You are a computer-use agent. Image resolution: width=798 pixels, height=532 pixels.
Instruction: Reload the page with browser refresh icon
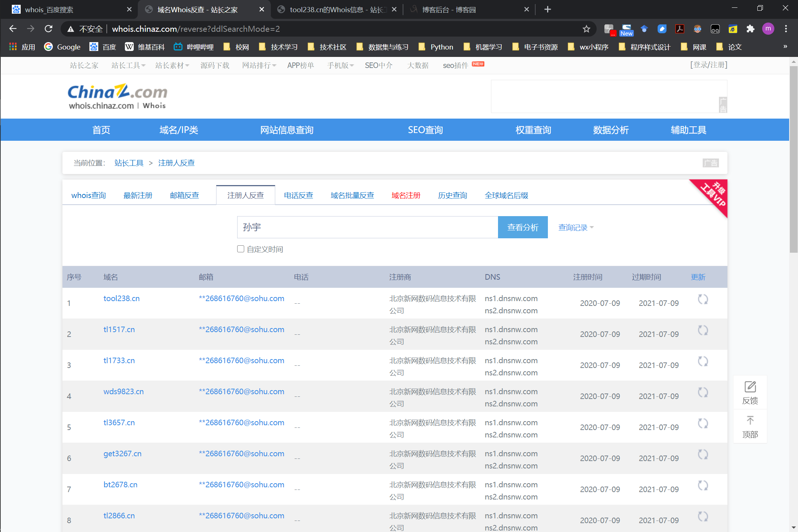(x=48, y=29)
